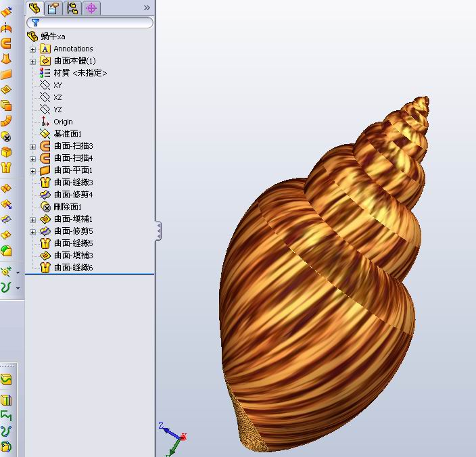The height and width of the screenshot is (457, 476).
Task: Expand the 曲面-填補1 feature
Action: coord(32,220)
